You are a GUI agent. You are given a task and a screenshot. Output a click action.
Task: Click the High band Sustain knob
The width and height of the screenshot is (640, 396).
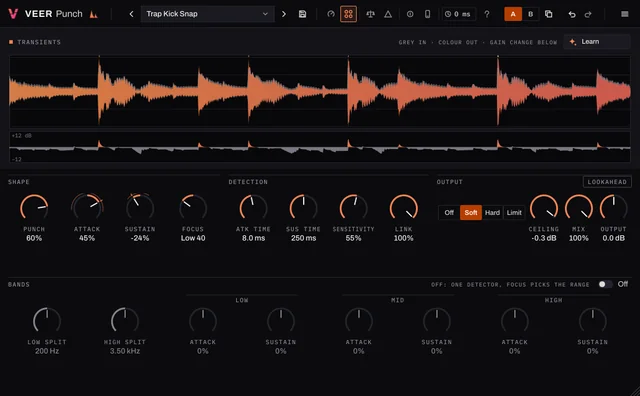pos(593,320)
